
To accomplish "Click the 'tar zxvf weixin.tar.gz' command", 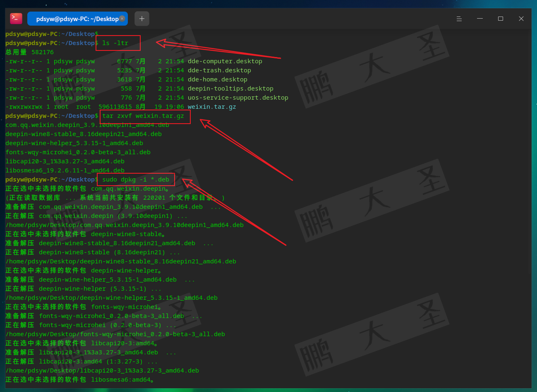I will coord(143,116).
